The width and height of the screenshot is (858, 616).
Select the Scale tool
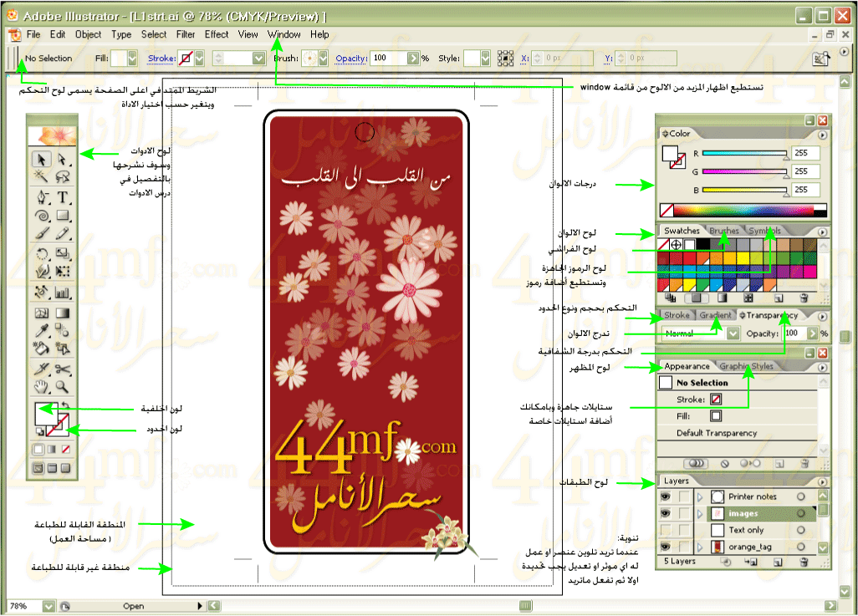point(63,253)
